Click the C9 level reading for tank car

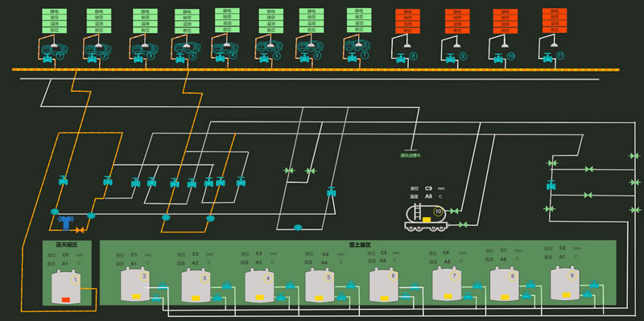pos(429,188)
